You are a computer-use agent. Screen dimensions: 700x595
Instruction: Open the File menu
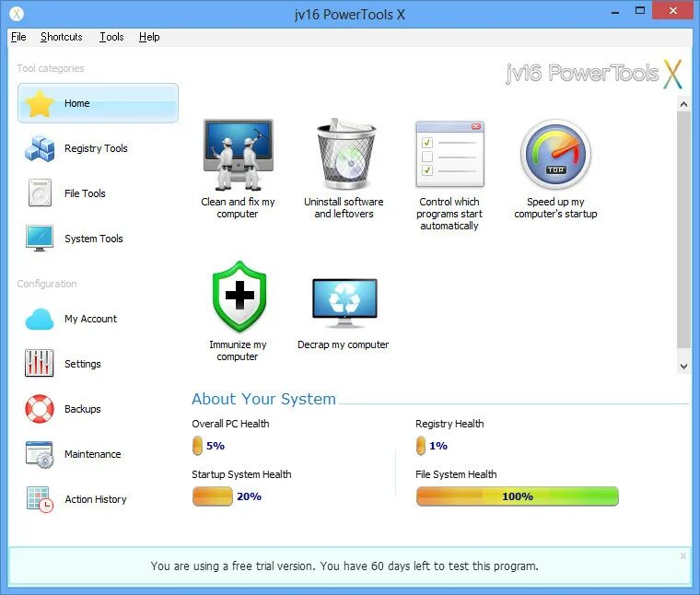coord(18,37)
